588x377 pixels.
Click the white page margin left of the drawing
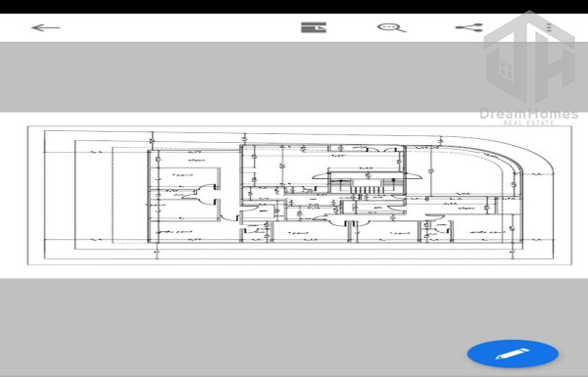(x=35, y=195)
